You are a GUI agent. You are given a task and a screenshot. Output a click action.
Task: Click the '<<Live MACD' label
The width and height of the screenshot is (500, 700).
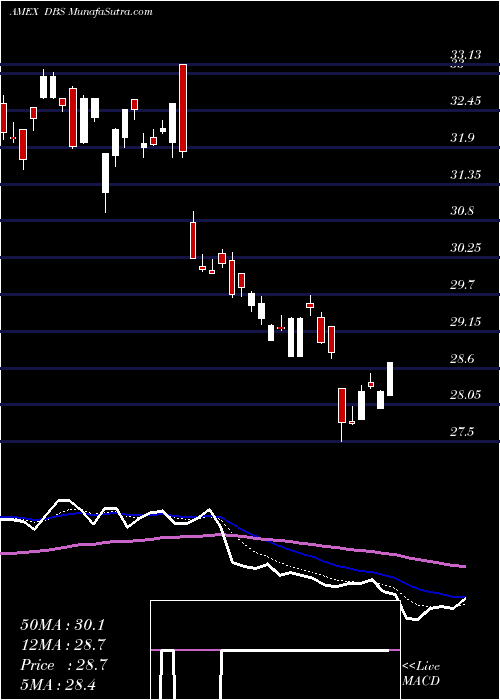(x=421, y=674)
